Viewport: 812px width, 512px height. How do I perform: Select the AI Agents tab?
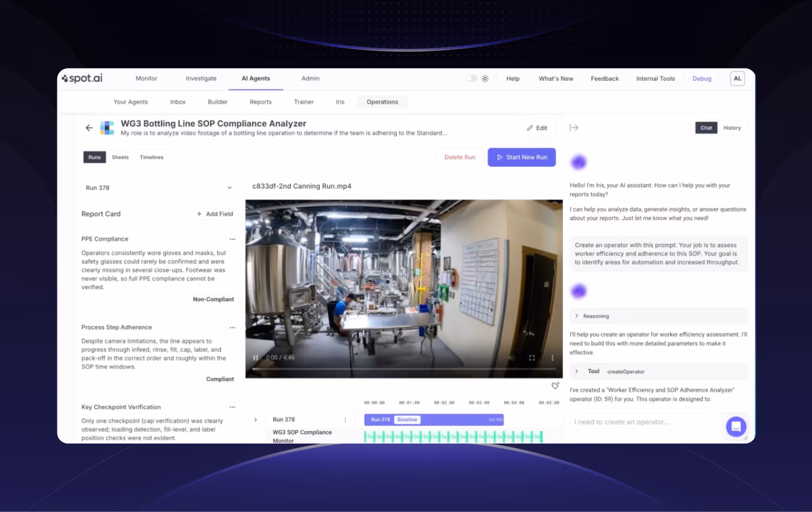click(x=256, y=79)
